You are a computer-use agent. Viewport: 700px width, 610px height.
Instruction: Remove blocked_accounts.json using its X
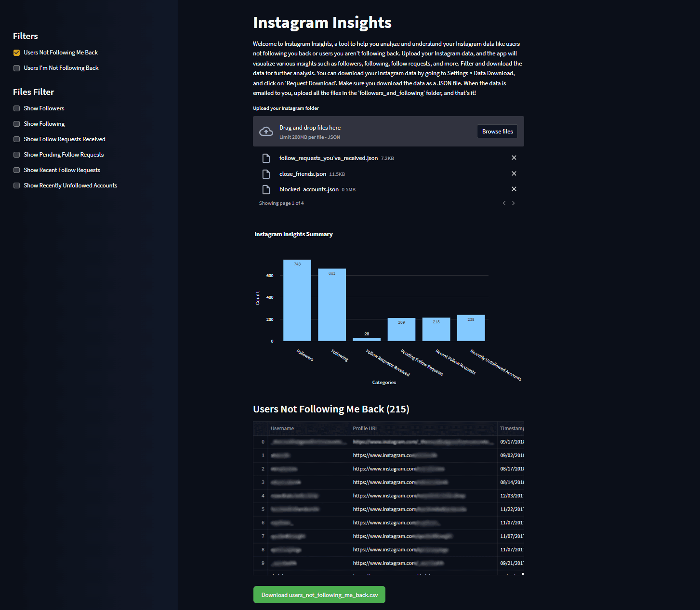514,189
